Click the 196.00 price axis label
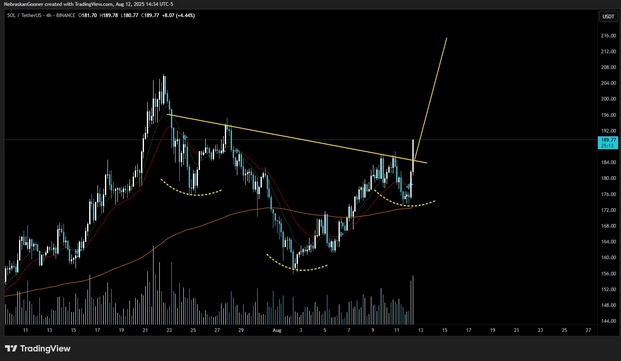The image size is (621, 361). point(608,115)
